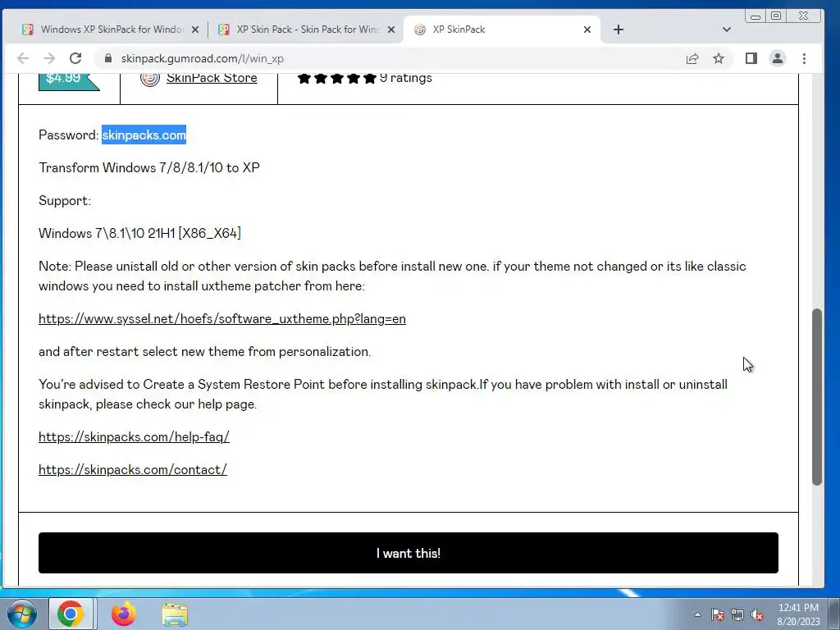Screen dimensions: 840x630
Task: Click the five star rating
Action: pyautogui.click(x=337, y=78)
